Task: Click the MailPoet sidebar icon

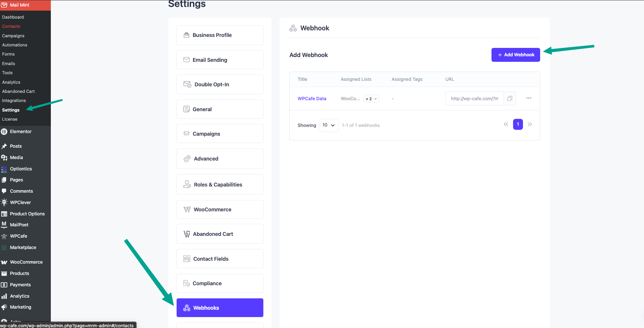Action: (x=4, y=225)
